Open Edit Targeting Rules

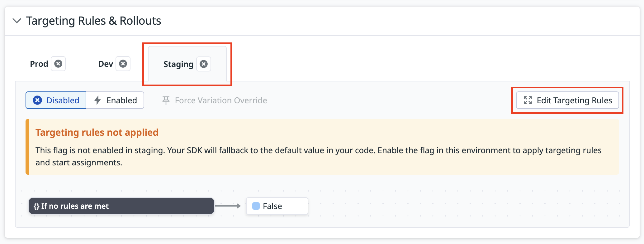click(567, 100)
